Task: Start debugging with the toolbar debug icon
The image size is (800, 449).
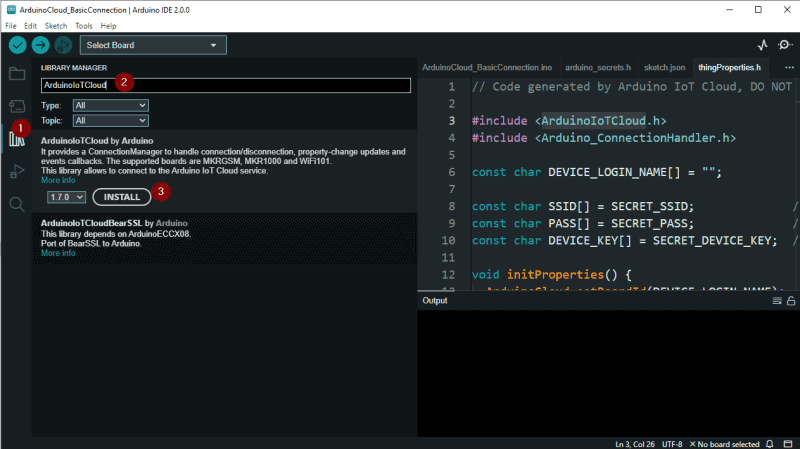Action: pyautogui.click(x=63, y=45)
